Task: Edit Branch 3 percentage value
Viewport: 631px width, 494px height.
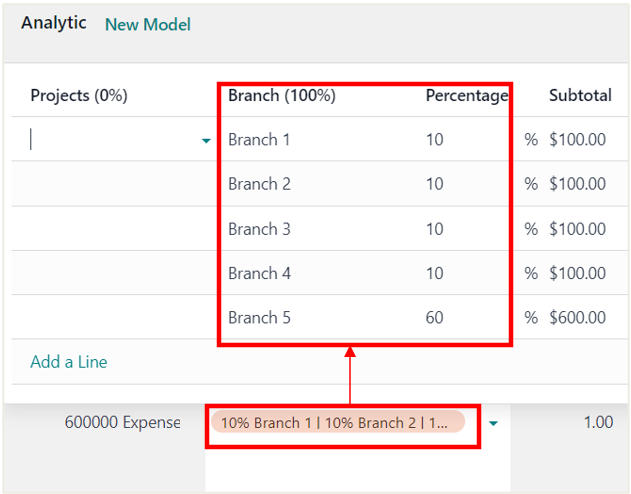Action: click(x=435, y=229)
